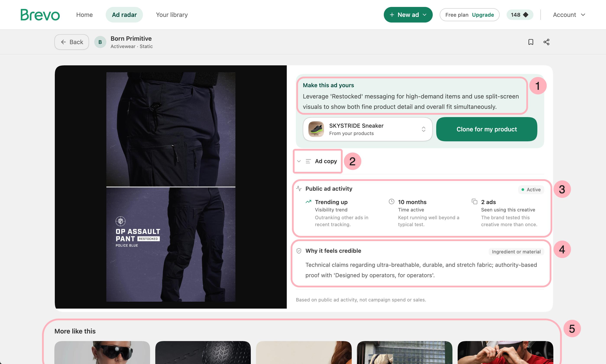Click the shield icon by Why it feels credible
The image size is (606, 364).
click(x=299, y=251)
